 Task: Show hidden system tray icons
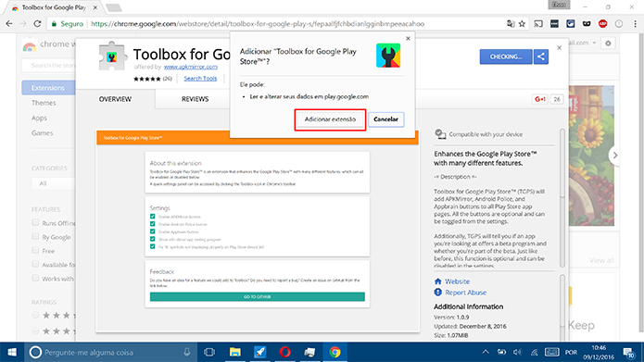[486, 352]
